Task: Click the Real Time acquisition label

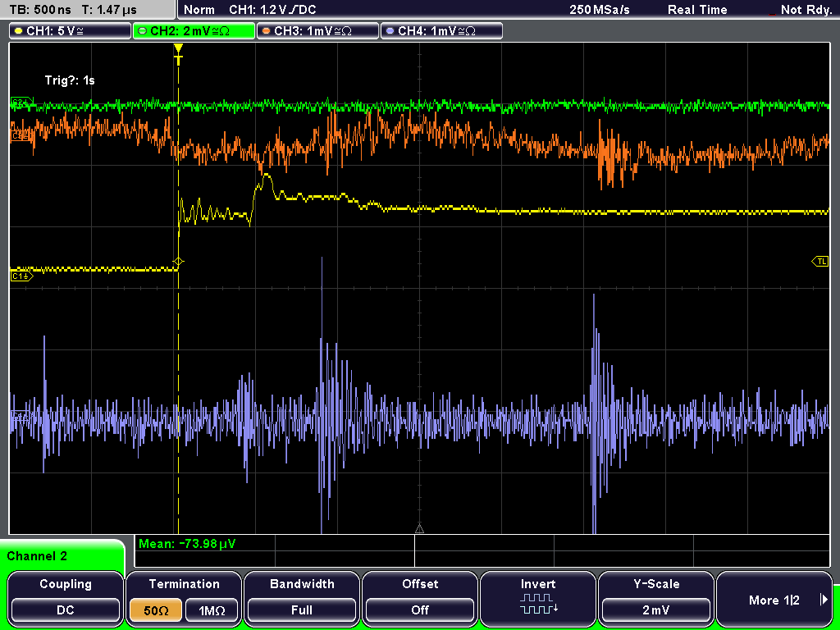Action: [697, 10]
